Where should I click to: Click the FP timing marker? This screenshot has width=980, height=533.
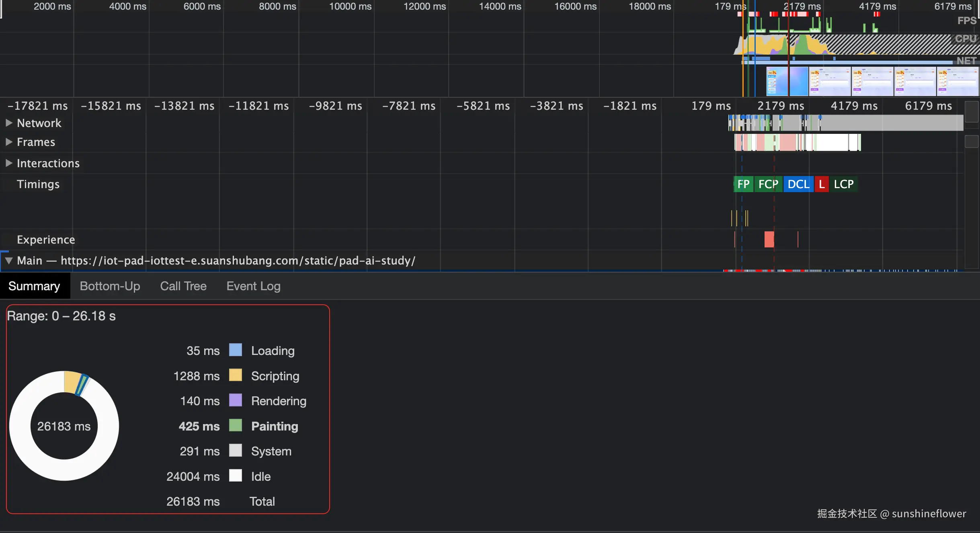pos(743,184)
